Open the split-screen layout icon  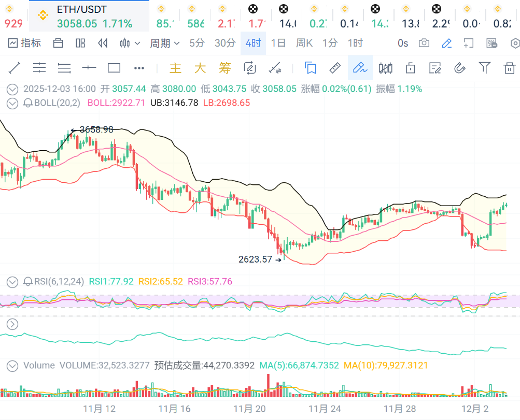click(80, 44)
